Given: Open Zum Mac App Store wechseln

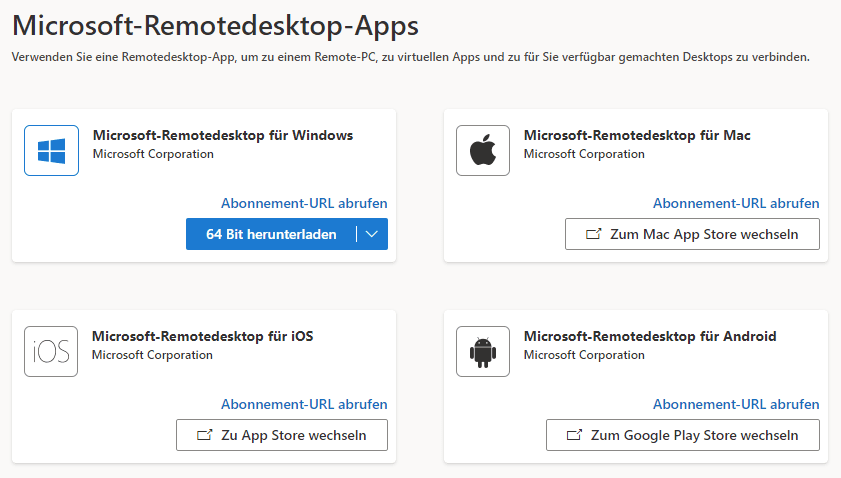Looking at the screenshot, I should (692, 234).
